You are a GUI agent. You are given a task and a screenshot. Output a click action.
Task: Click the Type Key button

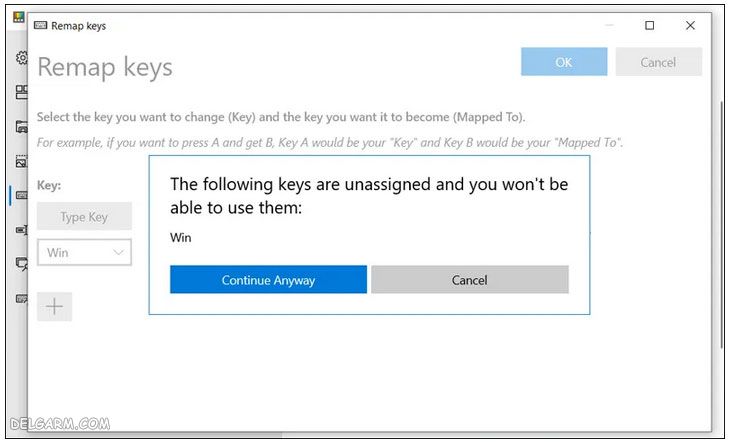tap(84, 217)
